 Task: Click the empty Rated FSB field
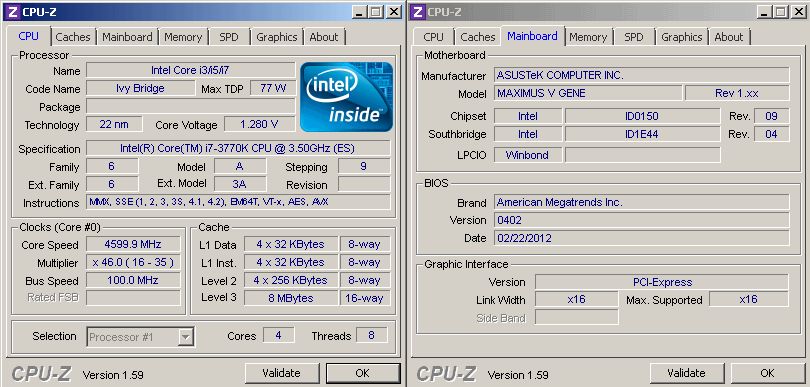pos(133,298)
